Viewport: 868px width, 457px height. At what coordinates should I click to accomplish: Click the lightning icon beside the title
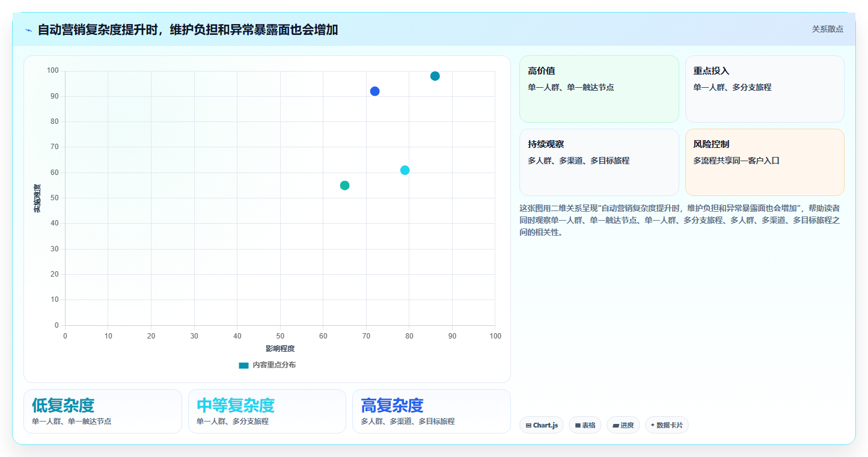click(x=29, y=30)
